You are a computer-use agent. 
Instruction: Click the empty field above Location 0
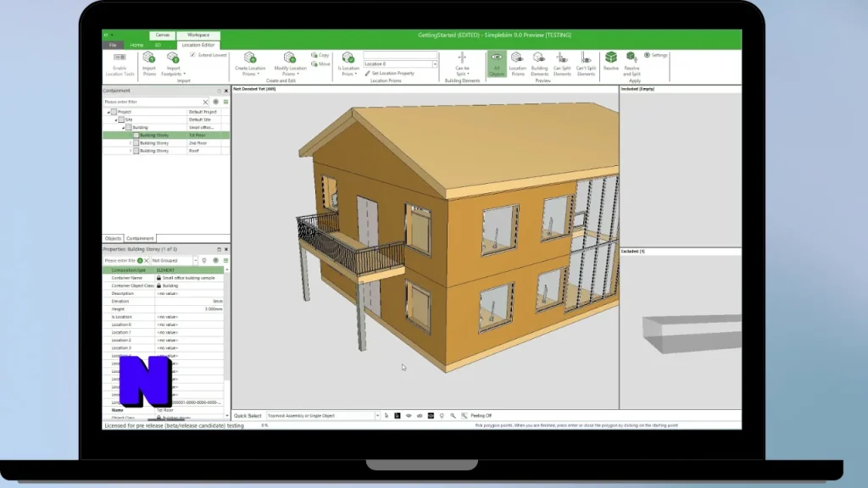400,55
